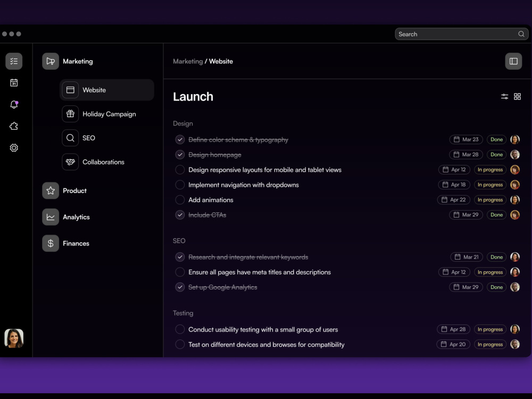Click the Analytics chart icon

pyautogui.click(x=51, y=217)
